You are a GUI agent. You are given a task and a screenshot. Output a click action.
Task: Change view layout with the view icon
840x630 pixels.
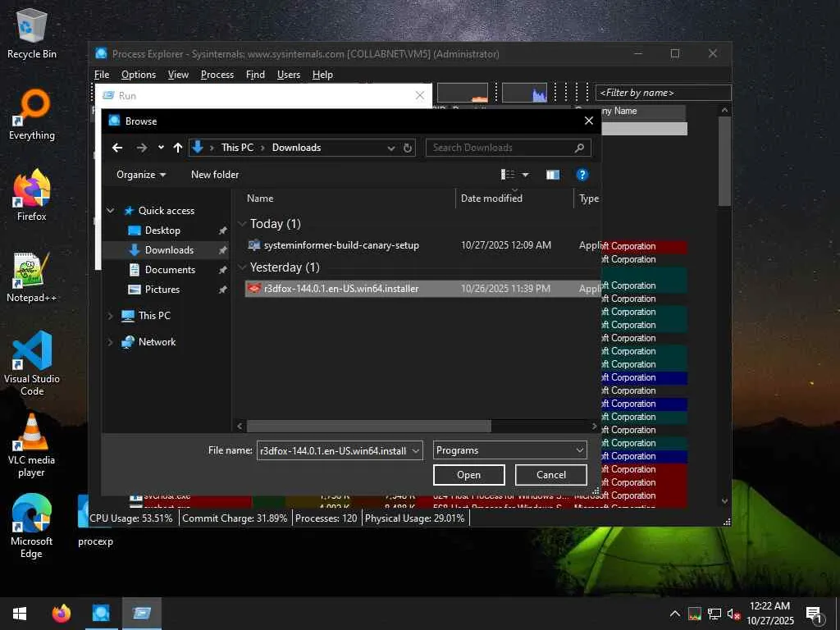[x=507, y=175]
